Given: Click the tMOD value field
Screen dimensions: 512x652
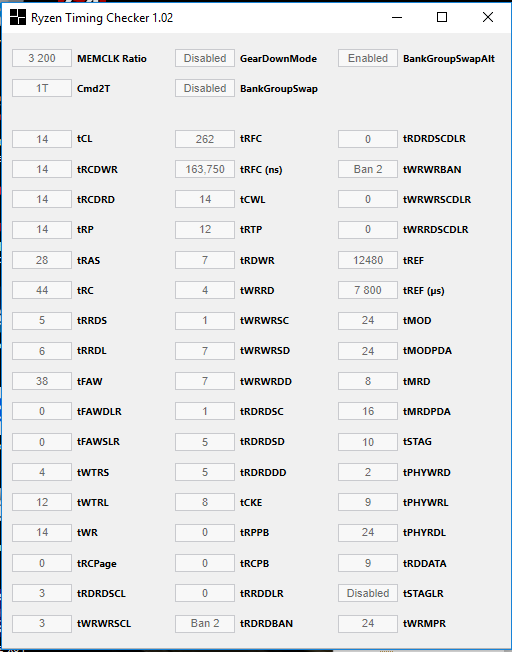Looking at the screenshot, I should tap(368, 321).
